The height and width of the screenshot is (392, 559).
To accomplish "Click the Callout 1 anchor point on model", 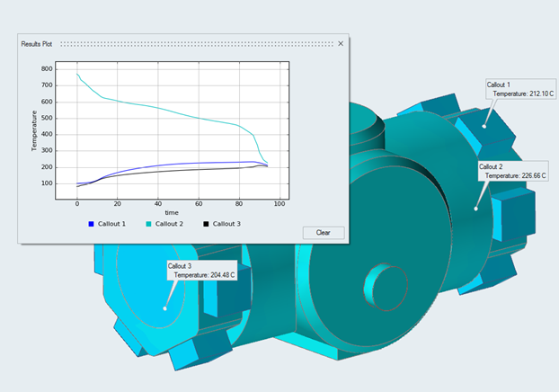I will pyautogui.click(x=484, y=126).
